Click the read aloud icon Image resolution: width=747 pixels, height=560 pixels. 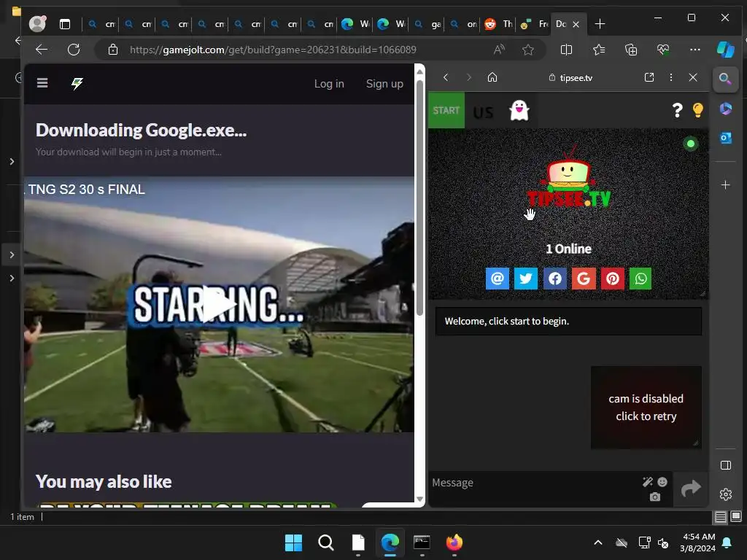click(499, 50)
